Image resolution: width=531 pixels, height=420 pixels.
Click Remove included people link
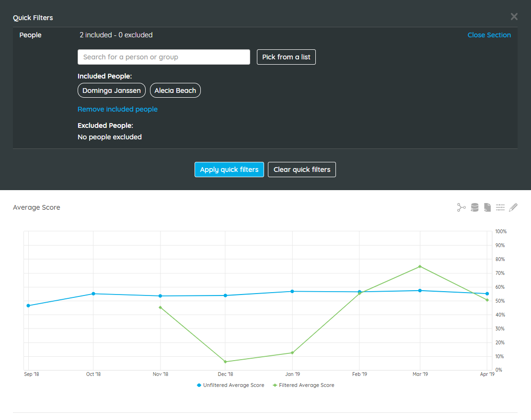pyautogui.click(x=117, y=109)
